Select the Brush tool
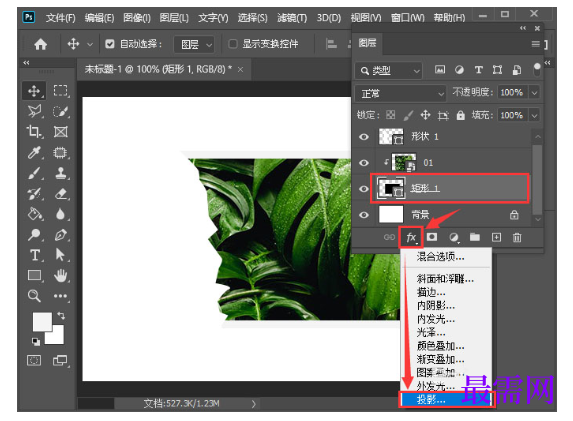The width and height of the screenshot is (573, 421). (34, 173)
